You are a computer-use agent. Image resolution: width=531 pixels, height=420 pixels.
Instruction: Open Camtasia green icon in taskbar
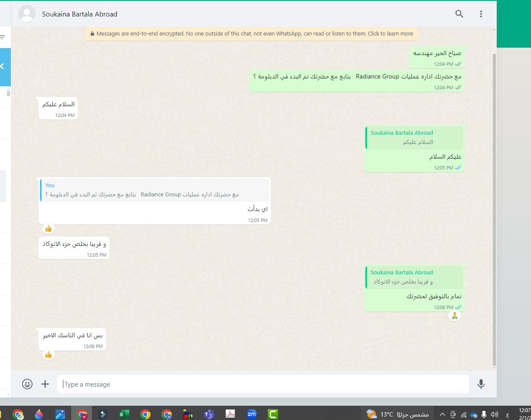point(273,414)
